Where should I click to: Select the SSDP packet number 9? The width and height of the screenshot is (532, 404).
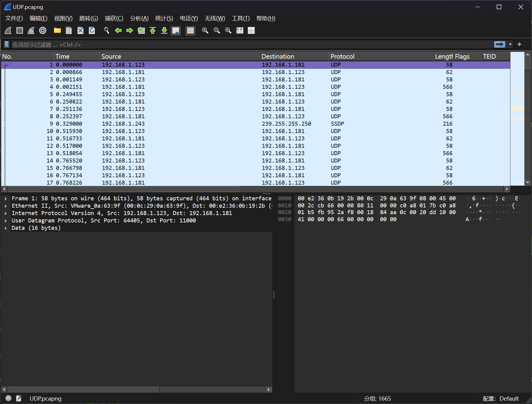point(256,124)
